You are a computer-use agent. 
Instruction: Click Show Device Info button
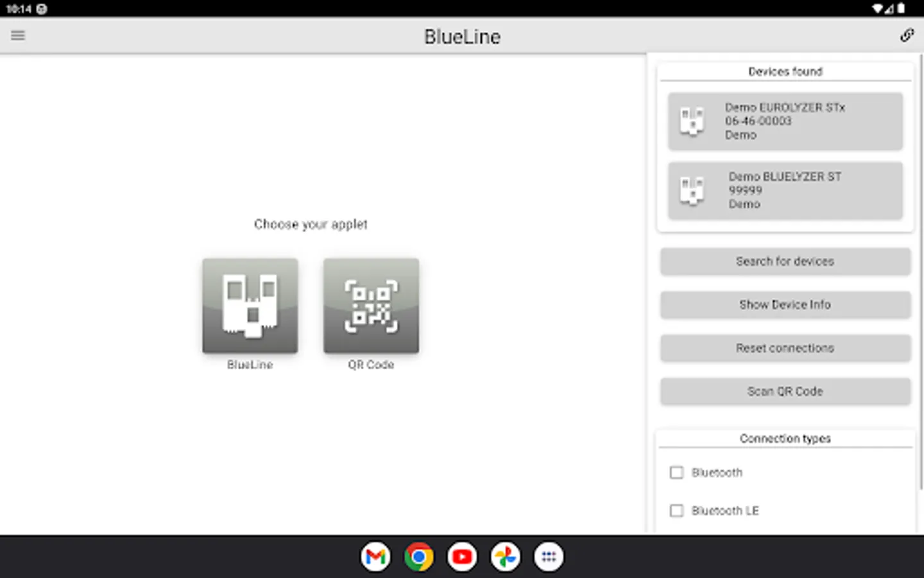click(785, 304)
